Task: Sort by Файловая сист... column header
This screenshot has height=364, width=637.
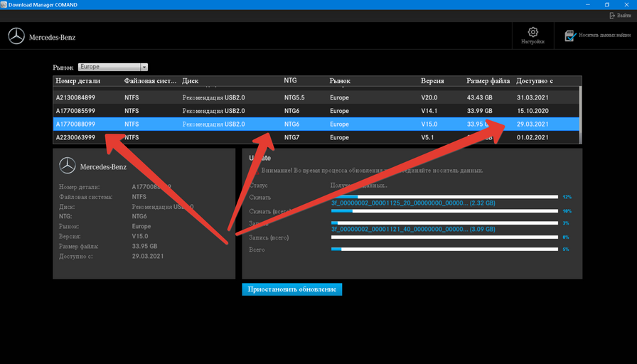Action: (x=150, y=81)
